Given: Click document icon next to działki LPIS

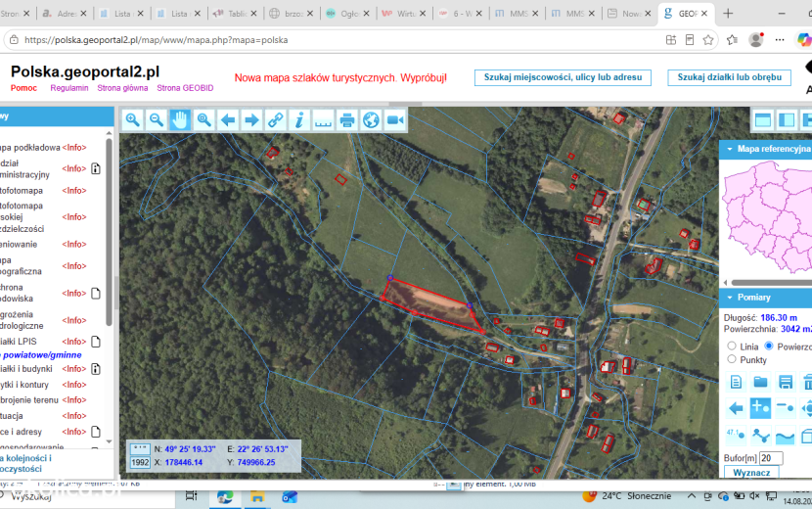Looking at the screenshot, I should click(x=96, y=342).
